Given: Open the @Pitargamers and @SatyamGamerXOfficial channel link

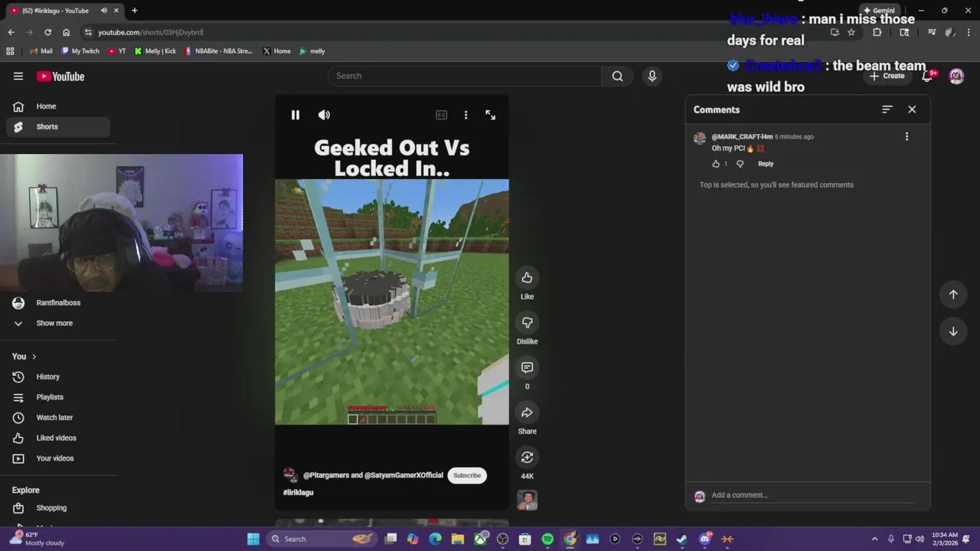Looking at the screenshot, I should (x=373, y=475).
